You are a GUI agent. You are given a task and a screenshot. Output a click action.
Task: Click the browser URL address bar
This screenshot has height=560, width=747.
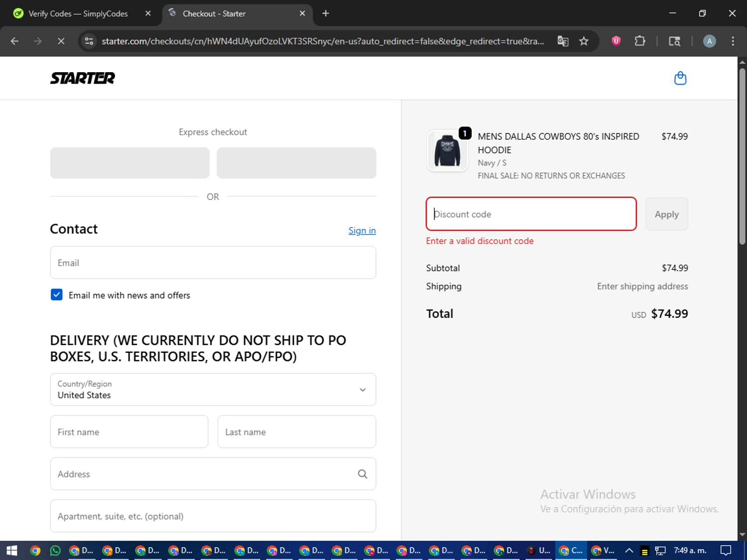coord(323,41)
